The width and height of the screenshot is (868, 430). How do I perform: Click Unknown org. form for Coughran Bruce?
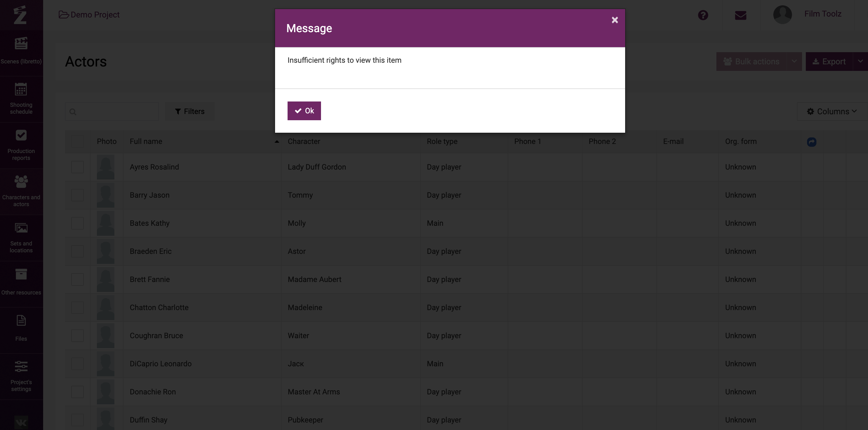pos(740,336)
